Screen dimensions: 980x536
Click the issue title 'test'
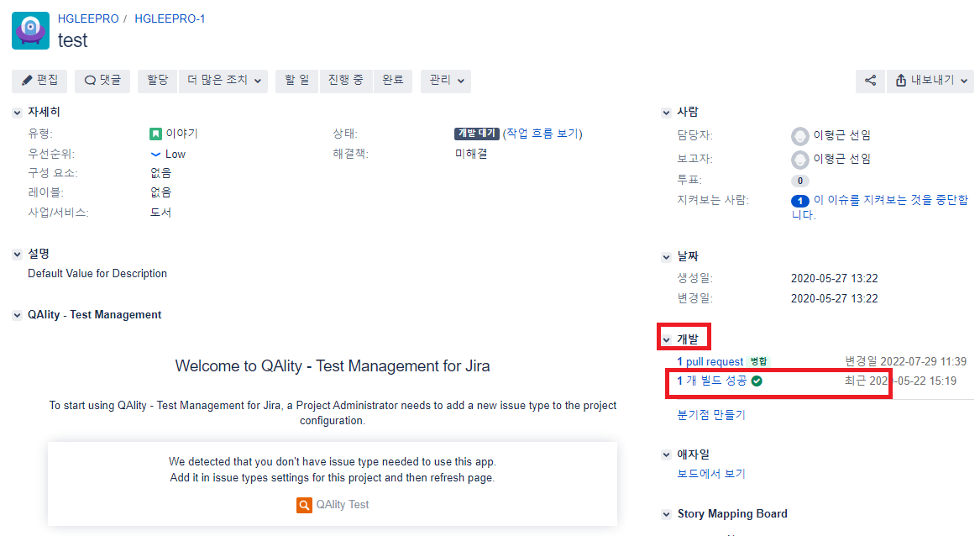[x=72, y=40]
